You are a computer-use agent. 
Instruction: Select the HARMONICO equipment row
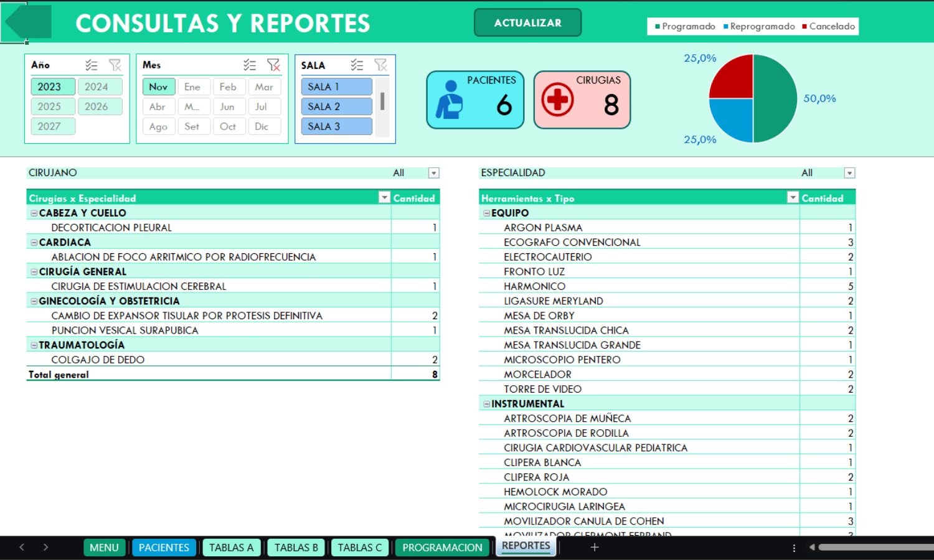point(667,286)
